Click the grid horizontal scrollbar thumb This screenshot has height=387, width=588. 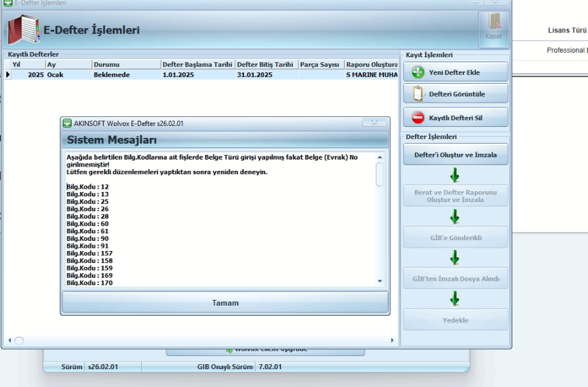point(19,341)
